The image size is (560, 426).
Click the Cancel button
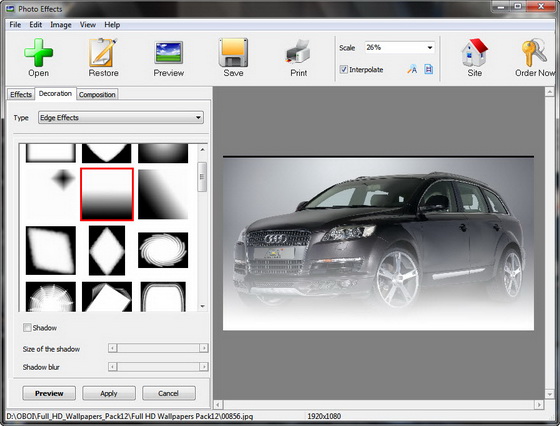[169, 393]
